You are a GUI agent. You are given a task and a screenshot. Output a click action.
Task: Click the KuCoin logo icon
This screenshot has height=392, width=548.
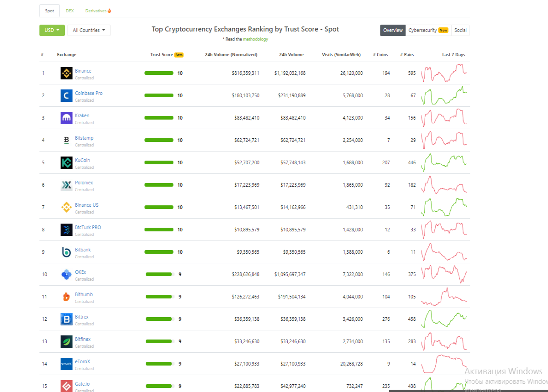[67, 162]
